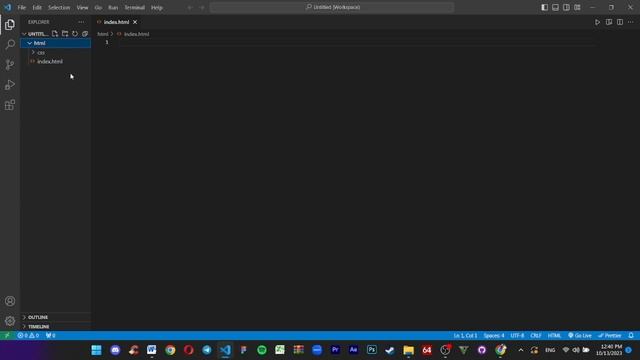This screenshot has width=640, height=360.
Task: Click the Split Editor Right icon
Action: click(620, 22)
